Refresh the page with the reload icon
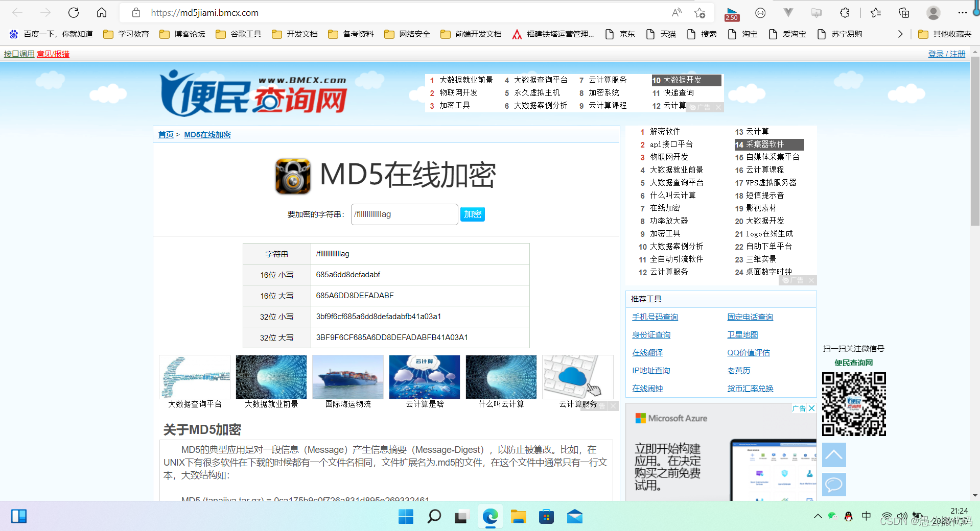This screenshot has width=980, height=531. [74, 13]
